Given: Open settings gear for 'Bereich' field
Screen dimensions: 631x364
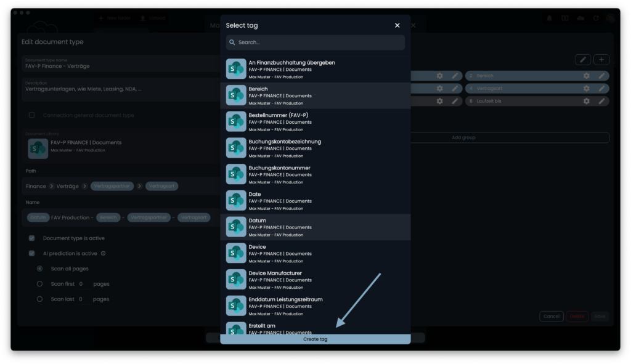Looking at the screenshot, I should pos(587,76).
